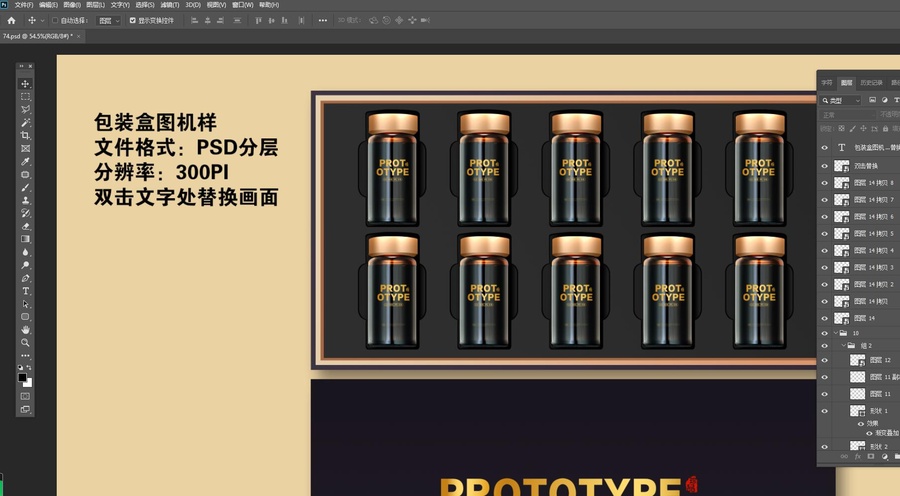Screen dimensions: 900x496
Task: Open layer filter 类型 dropdown
Action: click(841, 100)
